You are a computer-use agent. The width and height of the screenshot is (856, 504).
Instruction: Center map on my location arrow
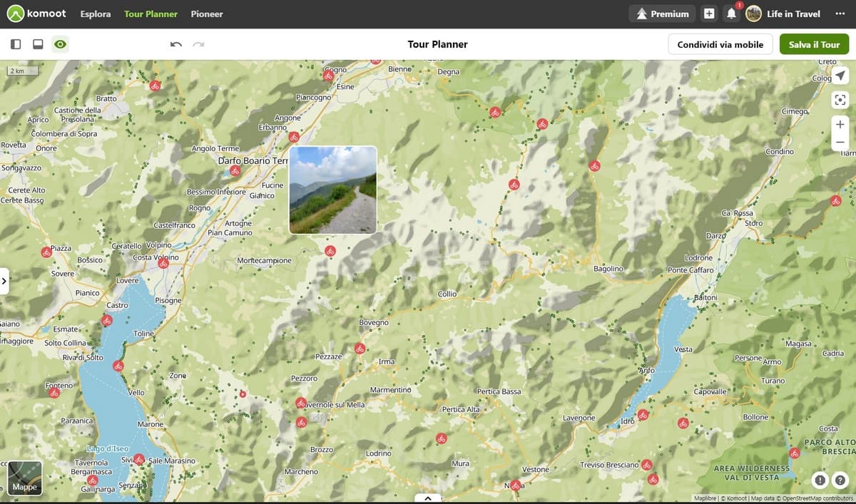pyautogui.click(x=840, y=76)
